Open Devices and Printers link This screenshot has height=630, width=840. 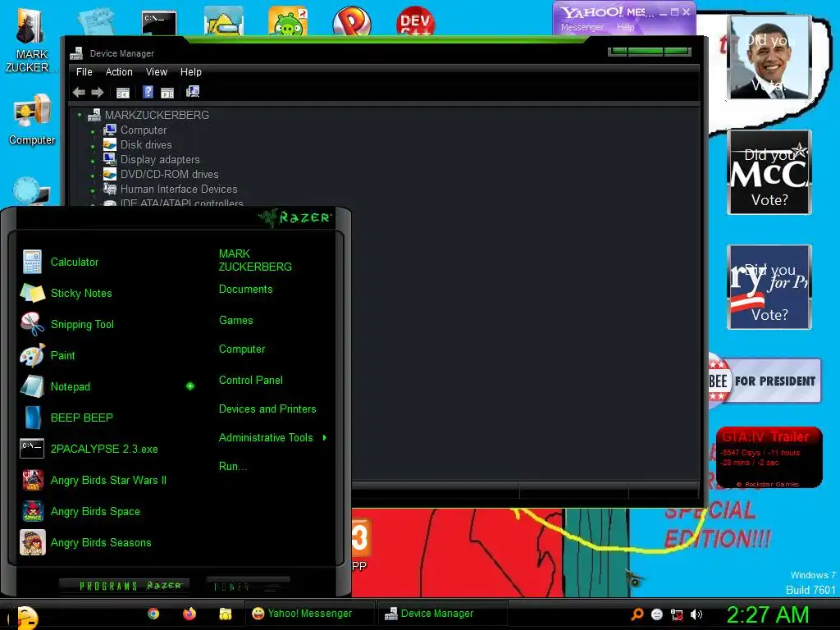click(267, 409)
